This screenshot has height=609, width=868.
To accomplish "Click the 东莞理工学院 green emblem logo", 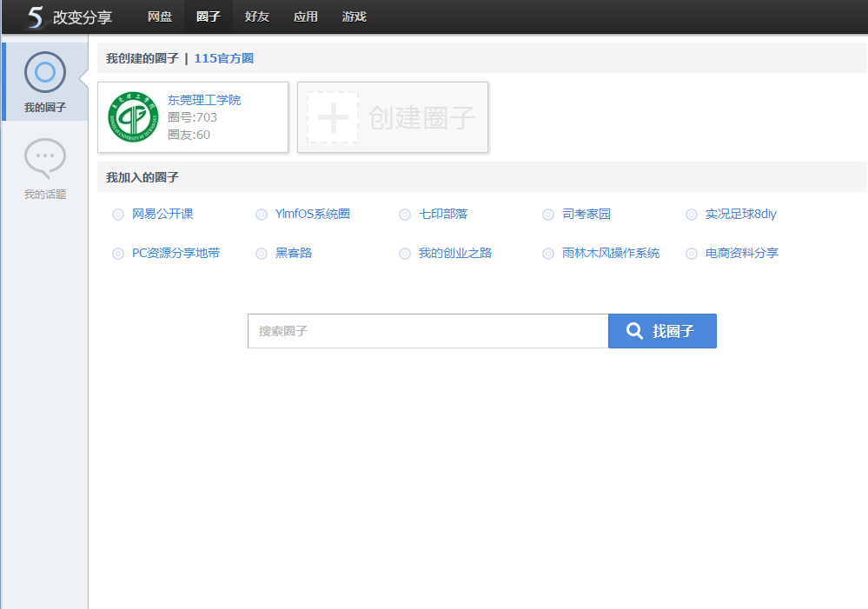I will tap(133, 116).
